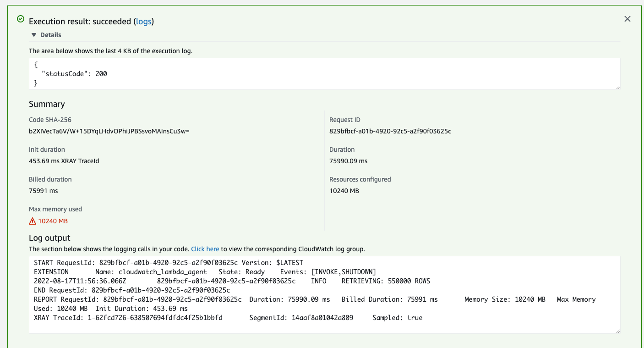Screen dimensions: 644x348
Task: Click the RETRIEVING: 550000 ROWS log line
Action: (232, 281)
